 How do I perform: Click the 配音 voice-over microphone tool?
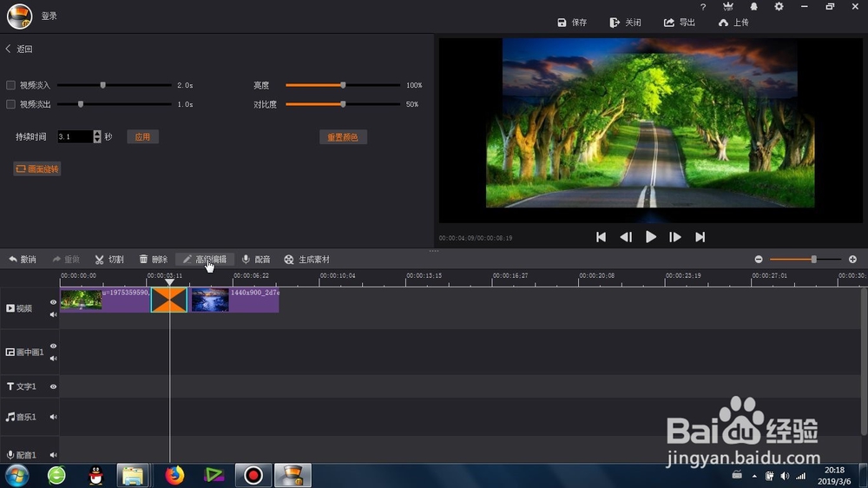[x=256, y=260]
